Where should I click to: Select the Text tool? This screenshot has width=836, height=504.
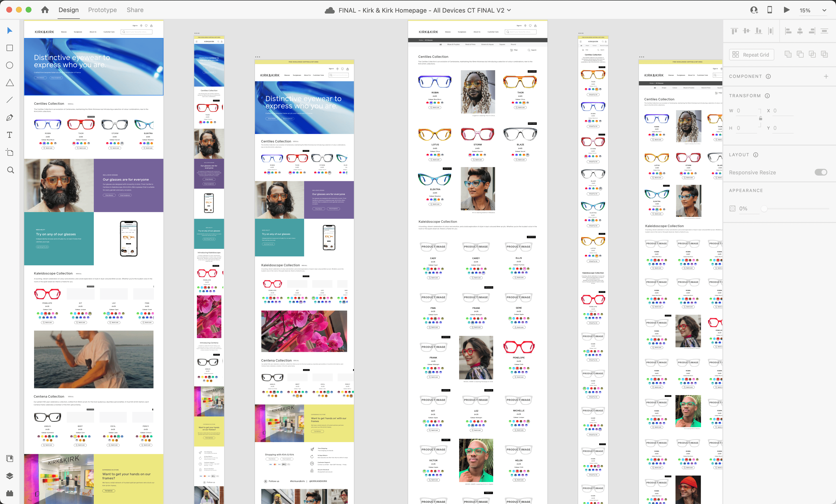pos(10,135)
